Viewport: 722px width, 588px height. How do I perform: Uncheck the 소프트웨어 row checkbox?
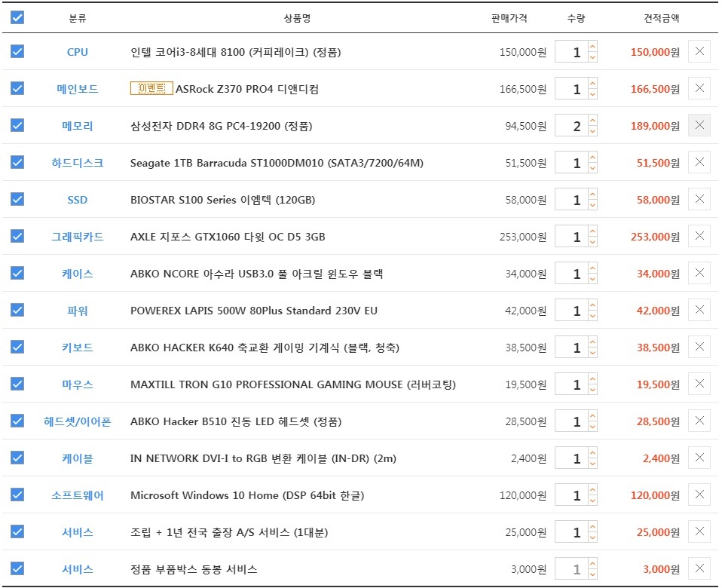17,495
